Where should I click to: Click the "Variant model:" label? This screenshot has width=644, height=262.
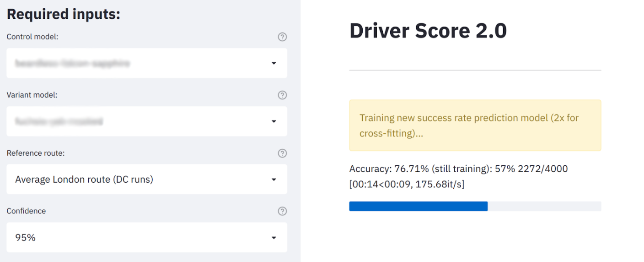tap(32, 95)
